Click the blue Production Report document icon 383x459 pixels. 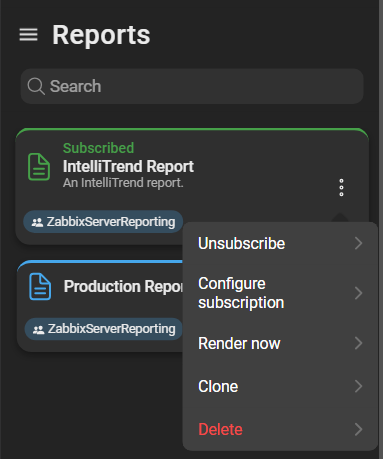pos(40,286)
